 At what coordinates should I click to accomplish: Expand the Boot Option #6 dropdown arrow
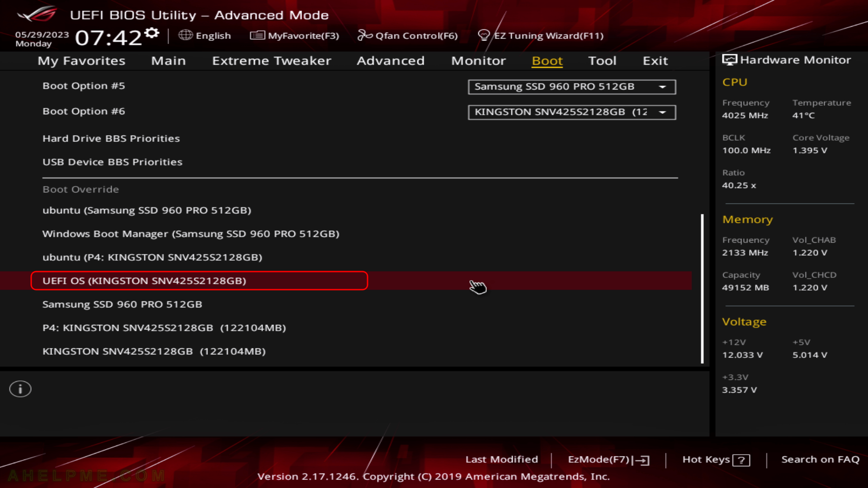663,112
